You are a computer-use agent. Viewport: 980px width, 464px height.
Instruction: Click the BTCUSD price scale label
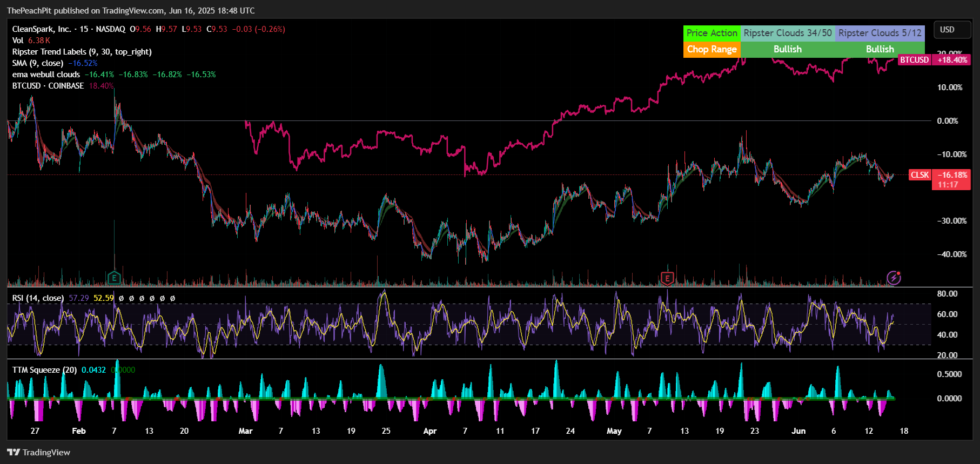pos(914,60)
